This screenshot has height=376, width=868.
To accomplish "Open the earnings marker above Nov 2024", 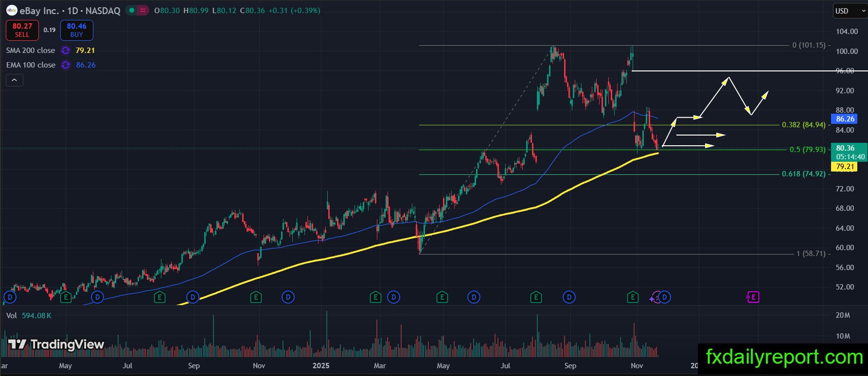I will (256, 297).
